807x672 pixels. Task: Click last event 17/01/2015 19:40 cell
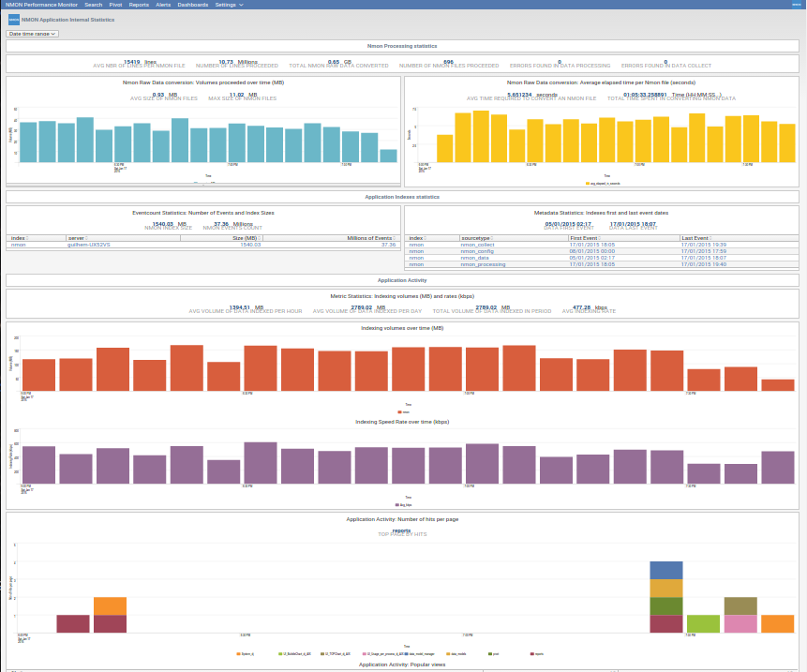tap(704, 264)
